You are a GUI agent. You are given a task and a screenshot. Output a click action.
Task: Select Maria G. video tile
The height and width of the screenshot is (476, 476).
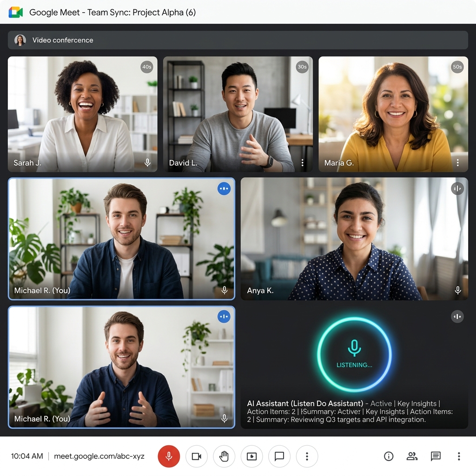click(393, 114)
